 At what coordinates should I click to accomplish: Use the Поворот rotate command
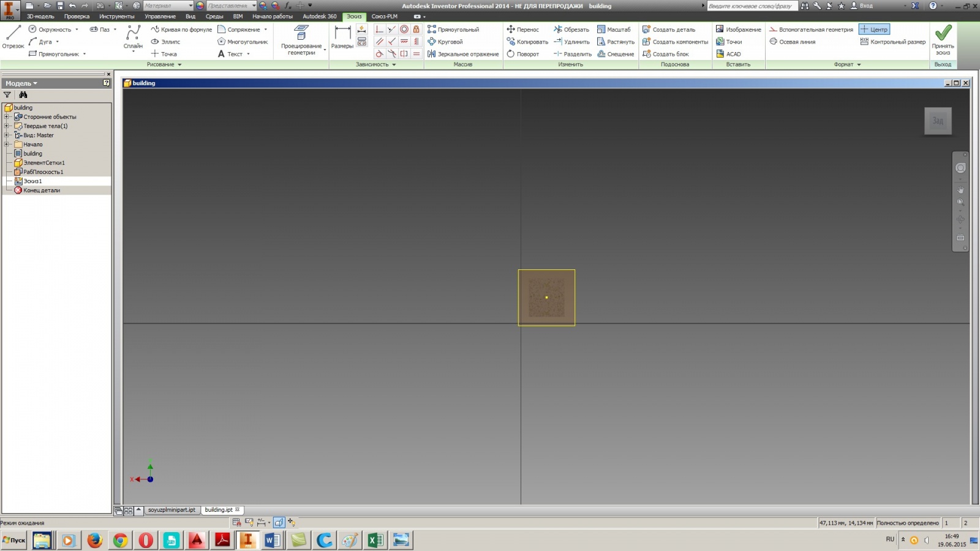click(x=523, y=54)
